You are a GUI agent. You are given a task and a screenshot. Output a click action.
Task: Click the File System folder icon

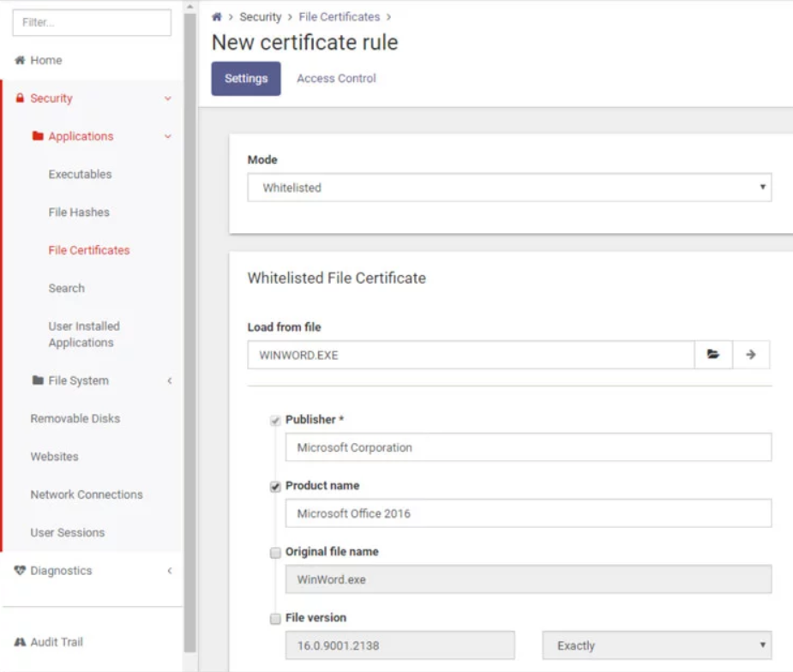38,380
